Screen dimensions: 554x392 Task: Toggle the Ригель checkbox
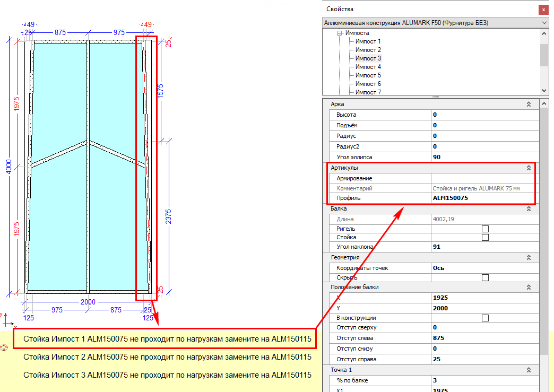click(484, 229)
